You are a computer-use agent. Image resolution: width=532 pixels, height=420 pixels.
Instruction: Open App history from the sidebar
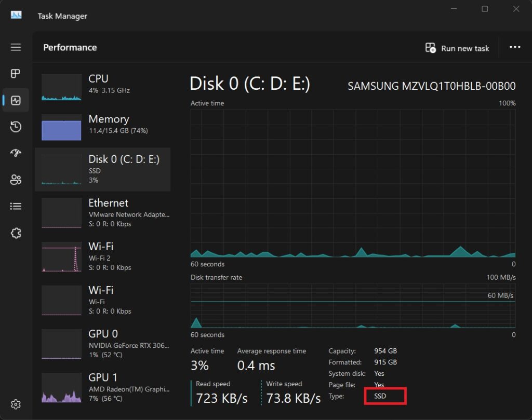(16, 126)
